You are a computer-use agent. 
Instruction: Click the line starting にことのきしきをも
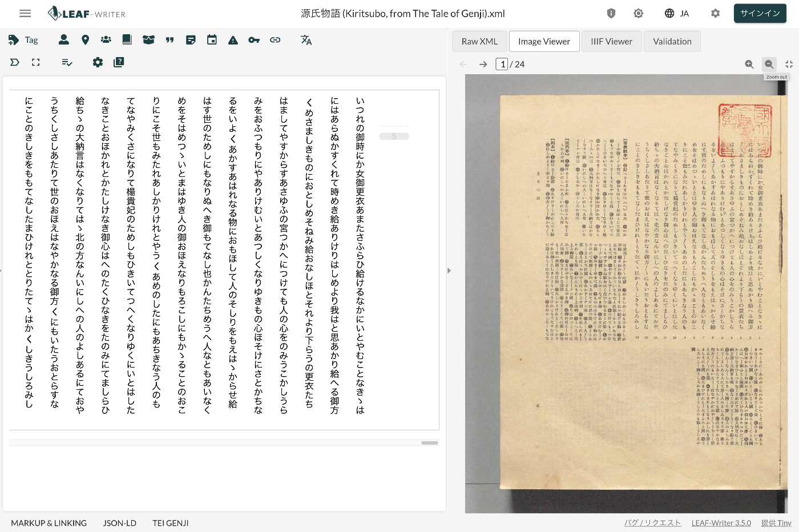click(x=29, y=252)
